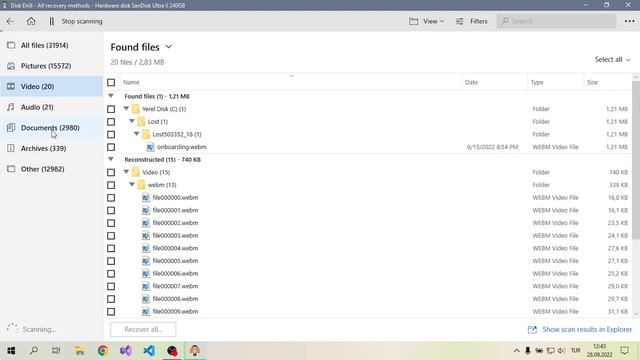Image resolution: width=640 pixels, height=360 pixels.
Task: Click the Pictures sidebar icon
Action: point(11,66)
